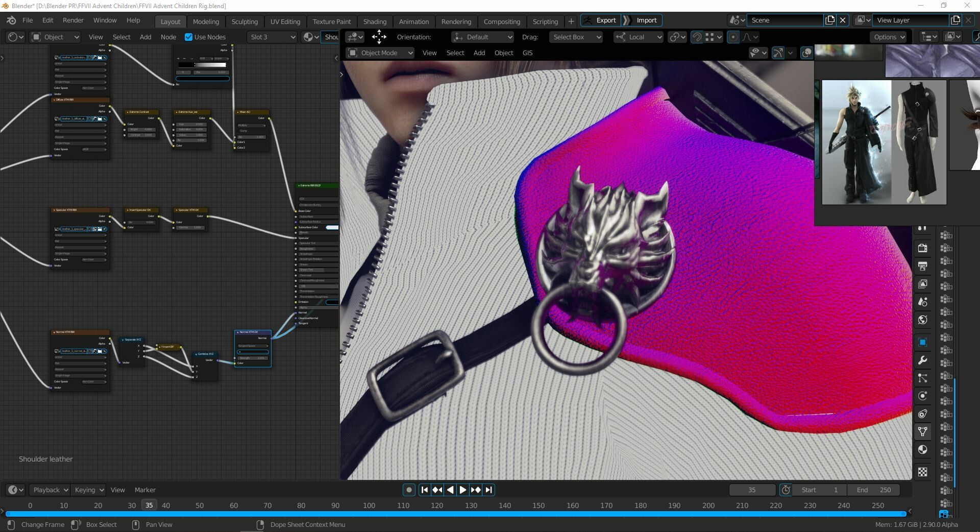Image resolution: width=980 pixels, height=532 pixels.
Task: Open the Orientation Default dropdown
Action: pyautogui.click(x=482, y=37)
